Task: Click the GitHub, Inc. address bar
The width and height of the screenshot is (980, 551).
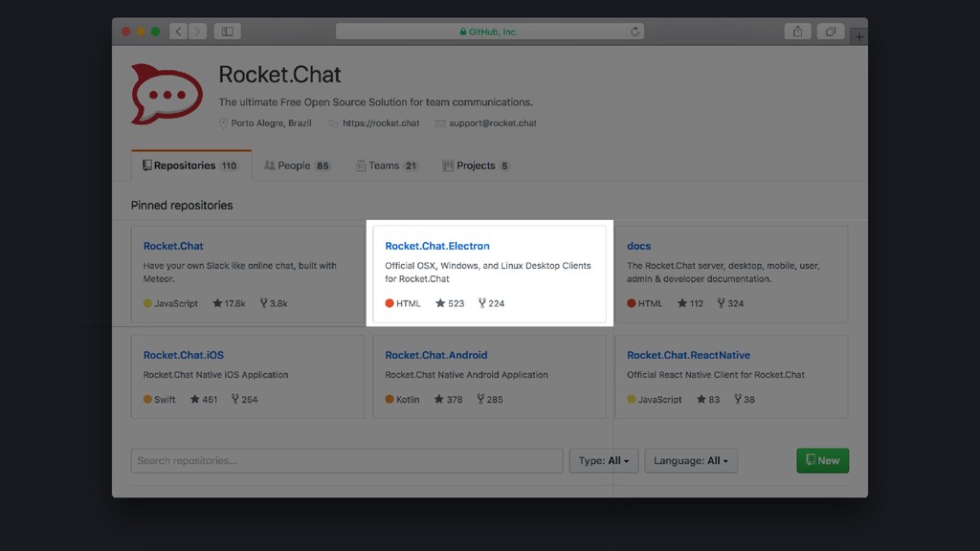Action: 489,32
